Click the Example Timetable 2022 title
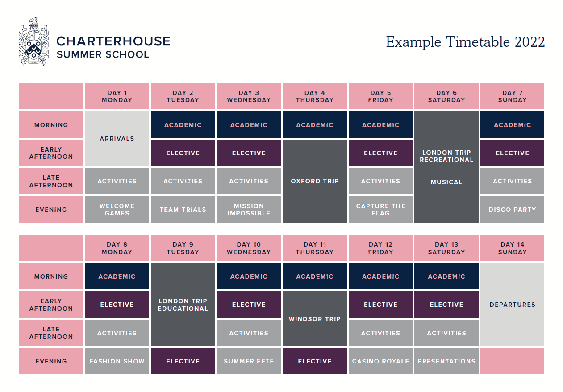563x392 pixels. point(465,42)
